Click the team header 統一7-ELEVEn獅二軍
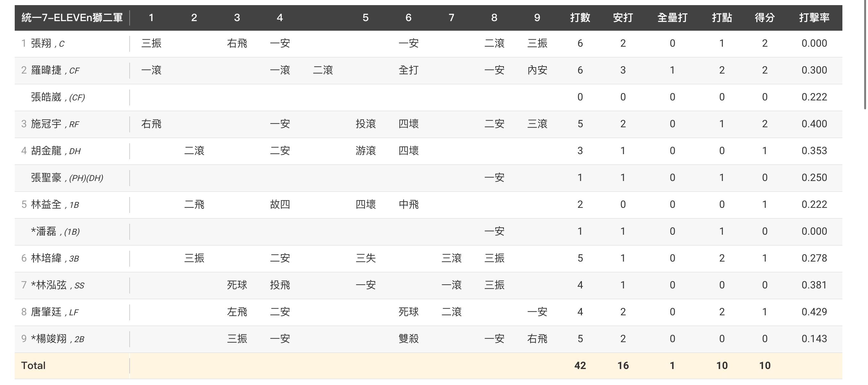868x385 pixels. [x=72, y=18]
